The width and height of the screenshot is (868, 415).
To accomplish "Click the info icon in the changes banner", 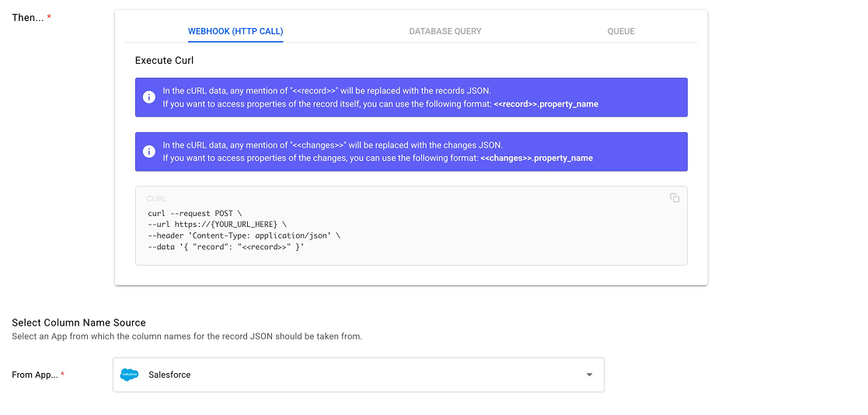I will coord(149,152).
